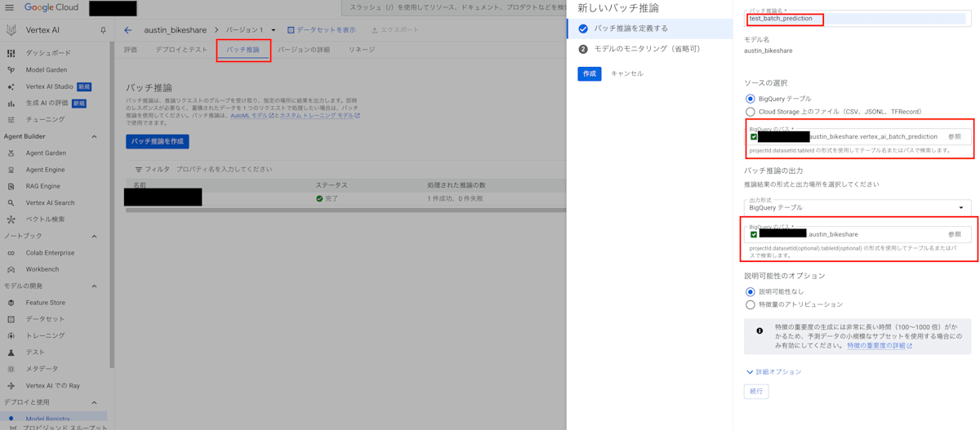This screenshot has height=430, width=980.
Task: Collapse the モデルの開発 section
Action: click(94, 286)
